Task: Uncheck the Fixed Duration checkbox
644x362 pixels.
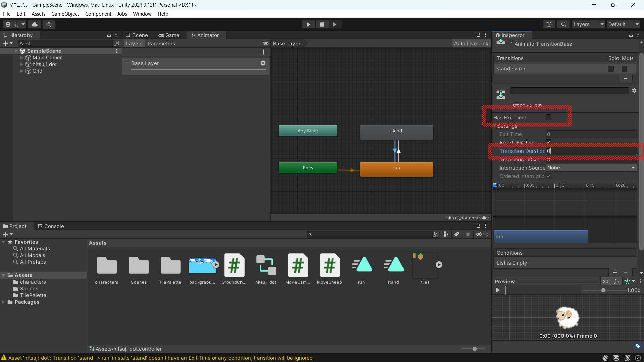Action: [548, 142]
